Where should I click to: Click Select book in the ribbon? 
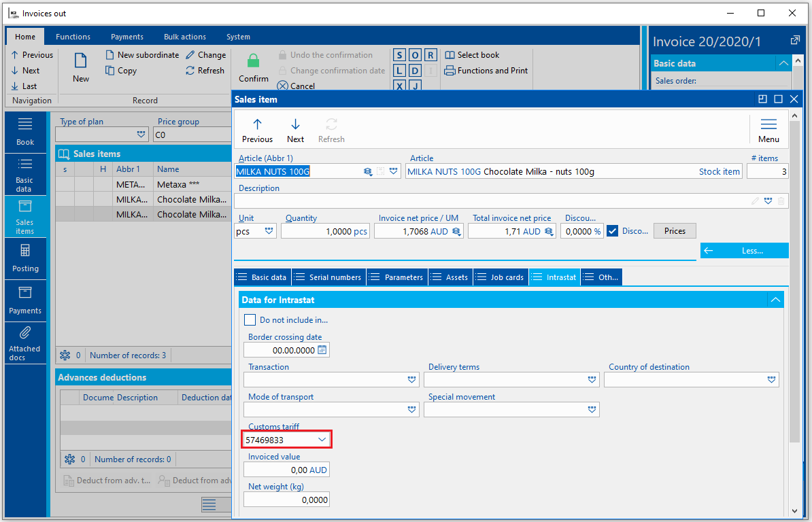click(472, 55)
